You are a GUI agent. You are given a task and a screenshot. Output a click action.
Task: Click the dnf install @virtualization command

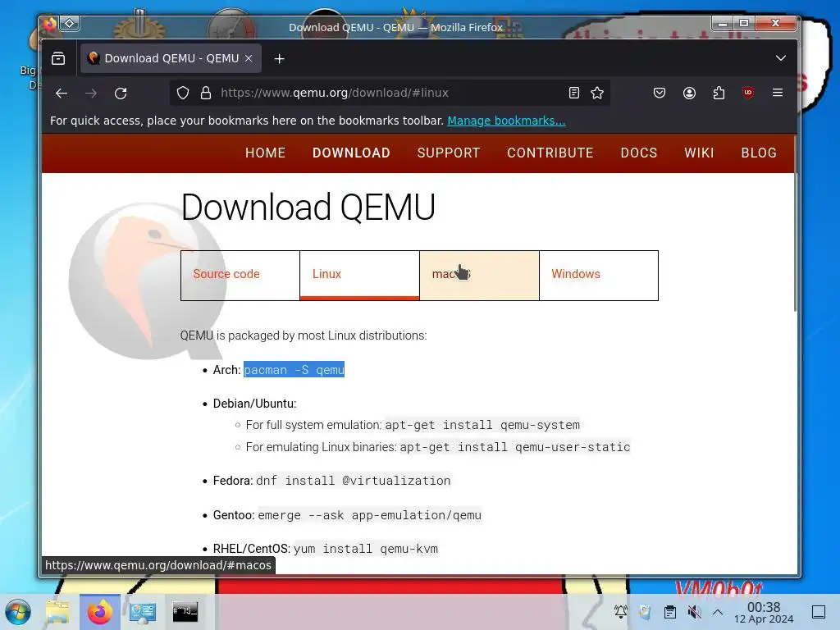354,481
